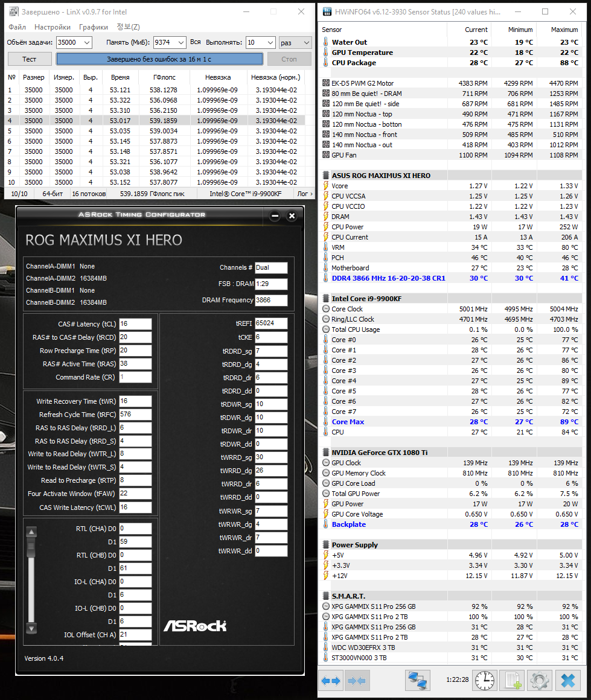
Task: Click the Water Out thermometer icon
Action: (326, 42)
